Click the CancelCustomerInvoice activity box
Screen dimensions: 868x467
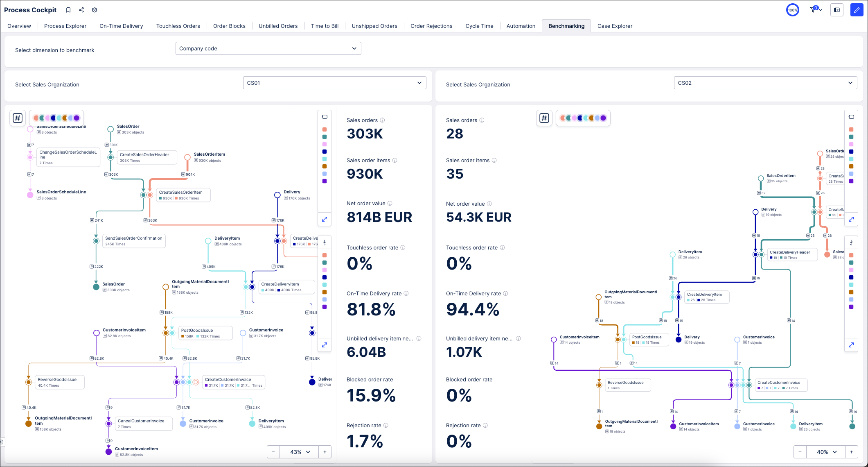[x=144, y=424]
